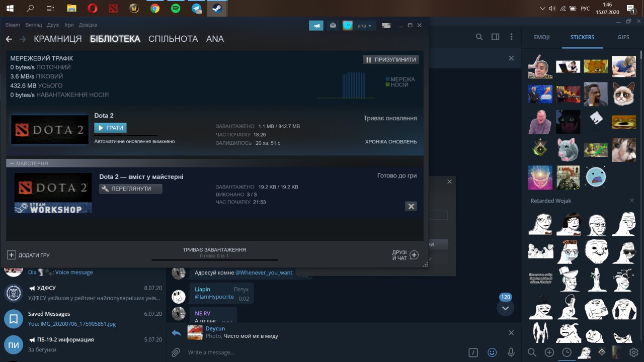Record voice message microphone icon
Viewport: 644px width, 362px height.
511,352
